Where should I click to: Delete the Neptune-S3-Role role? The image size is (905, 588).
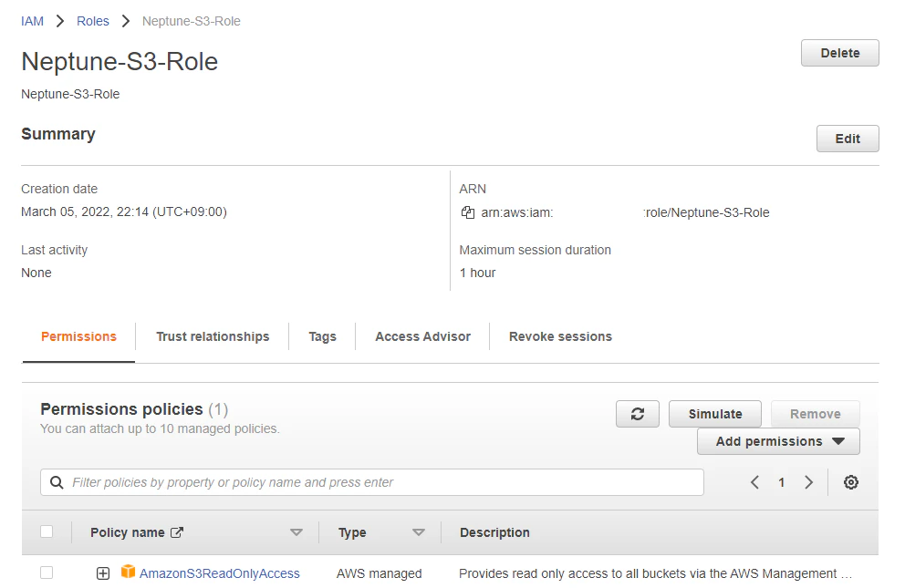840,53
